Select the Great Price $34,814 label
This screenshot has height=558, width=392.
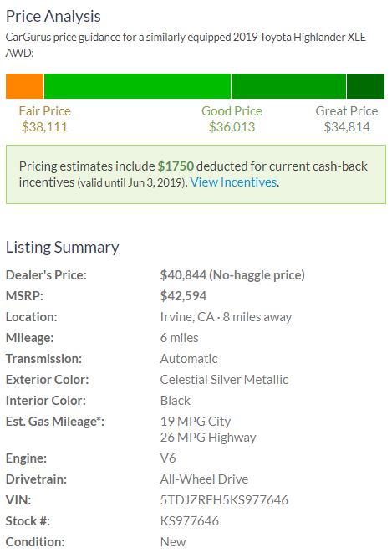tap(347, 119)
